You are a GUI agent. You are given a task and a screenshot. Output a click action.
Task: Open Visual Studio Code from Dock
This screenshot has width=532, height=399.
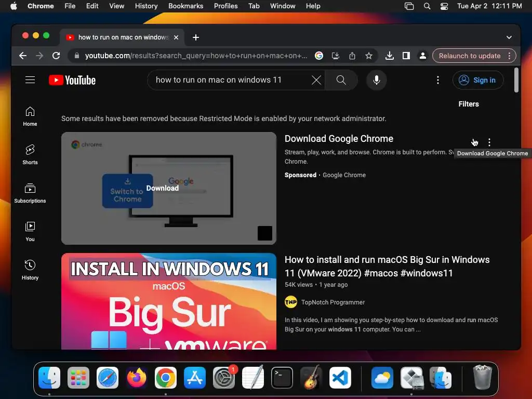coord(340,378)
